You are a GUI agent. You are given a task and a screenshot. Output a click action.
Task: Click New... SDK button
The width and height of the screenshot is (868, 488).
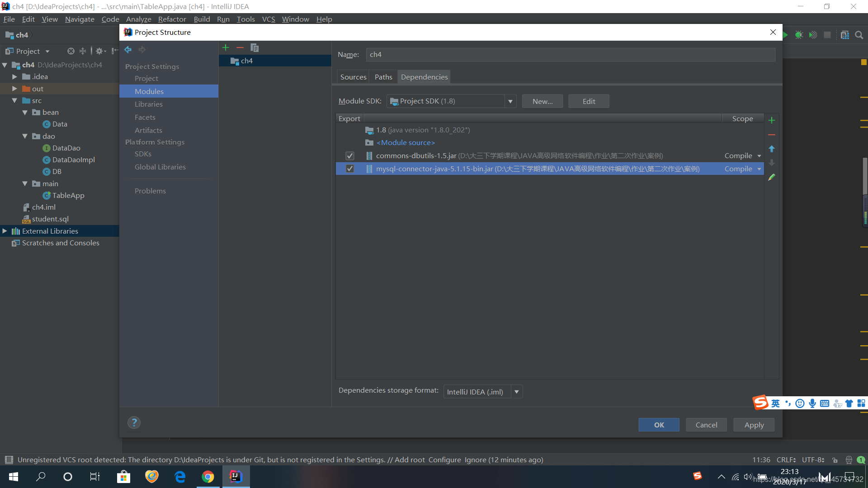[542, 101]
